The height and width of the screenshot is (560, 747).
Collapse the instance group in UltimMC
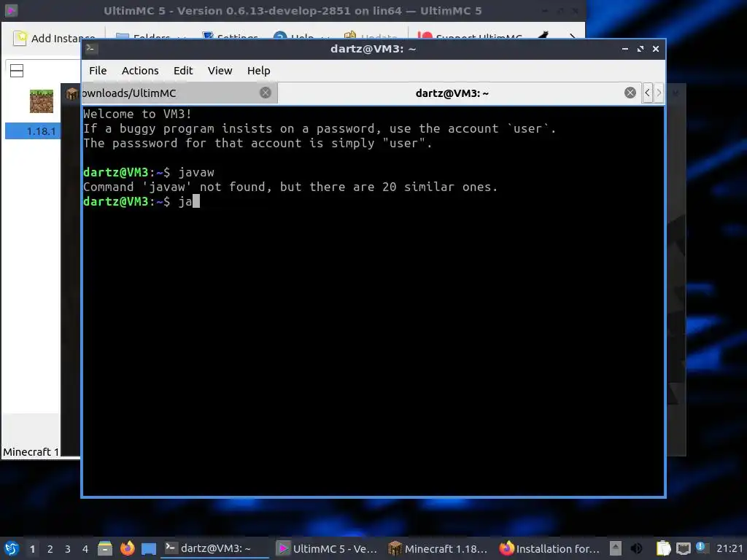coord(17,71)
